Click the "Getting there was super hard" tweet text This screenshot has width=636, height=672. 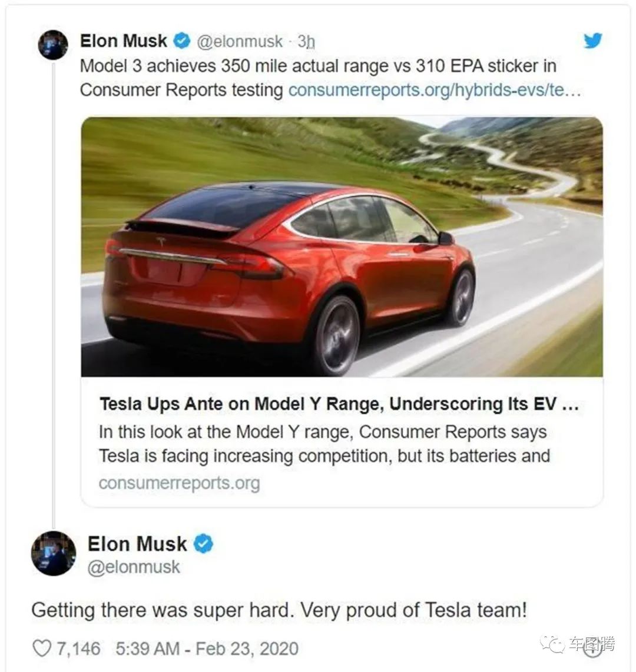pos(279,610)
